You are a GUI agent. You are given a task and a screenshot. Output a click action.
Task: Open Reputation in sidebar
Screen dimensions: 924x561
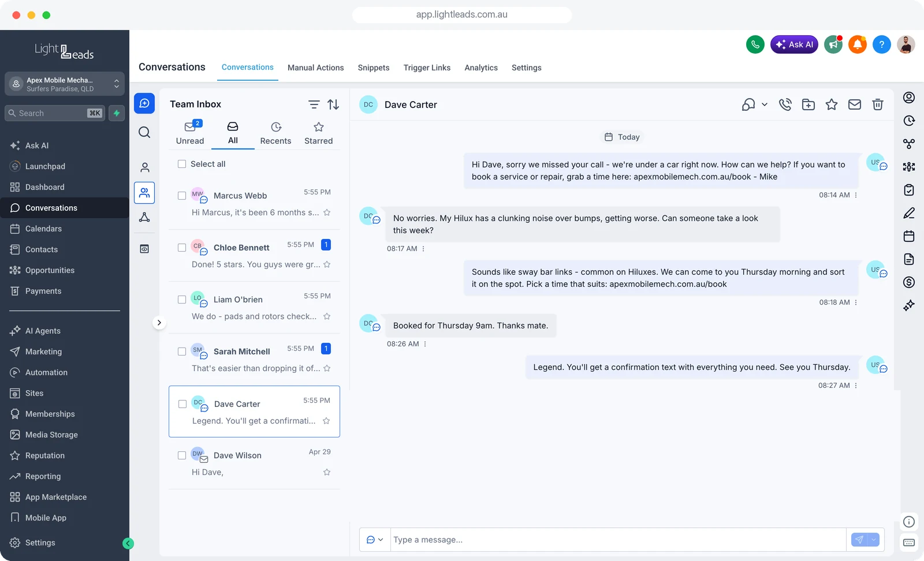click(45, 455)
